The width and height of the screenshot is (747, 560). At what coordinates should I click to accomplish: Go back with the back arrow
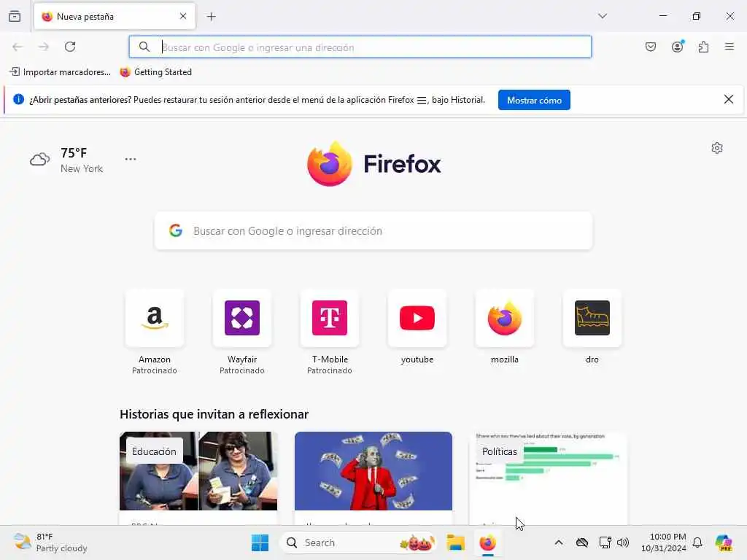click(x=18, y=47)
